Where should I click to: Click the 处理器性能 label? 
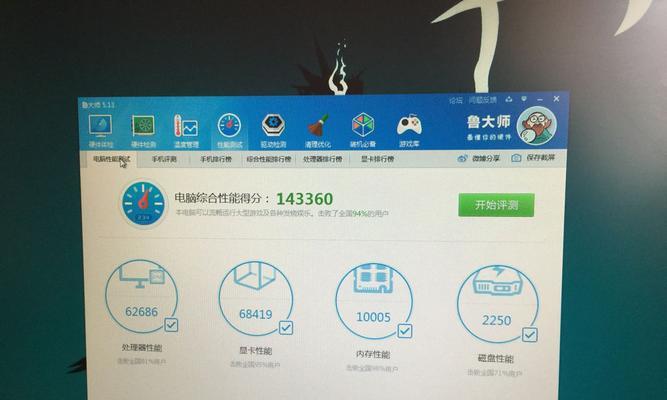(142, 348)
